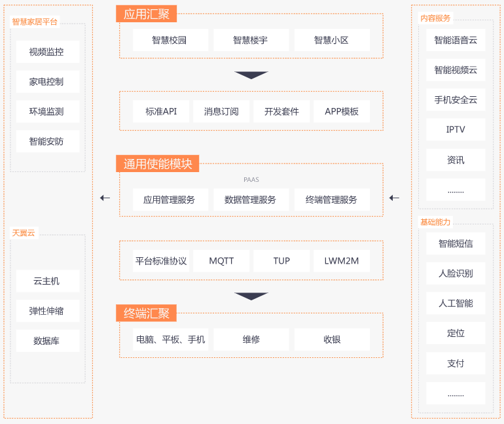Select the 智能语音云 box
The image size is (504, 424).
(x=456, y=40)
